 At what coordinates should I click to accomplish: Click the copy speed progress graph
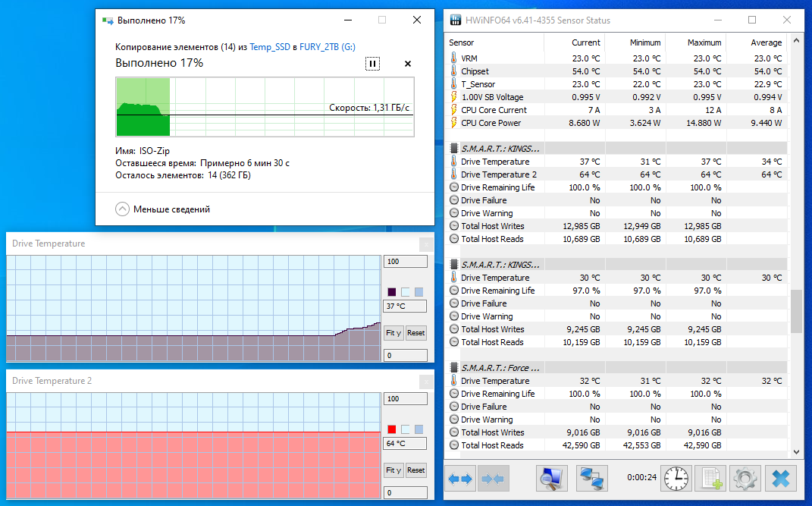pyautogui.click(x=265, y=107)
